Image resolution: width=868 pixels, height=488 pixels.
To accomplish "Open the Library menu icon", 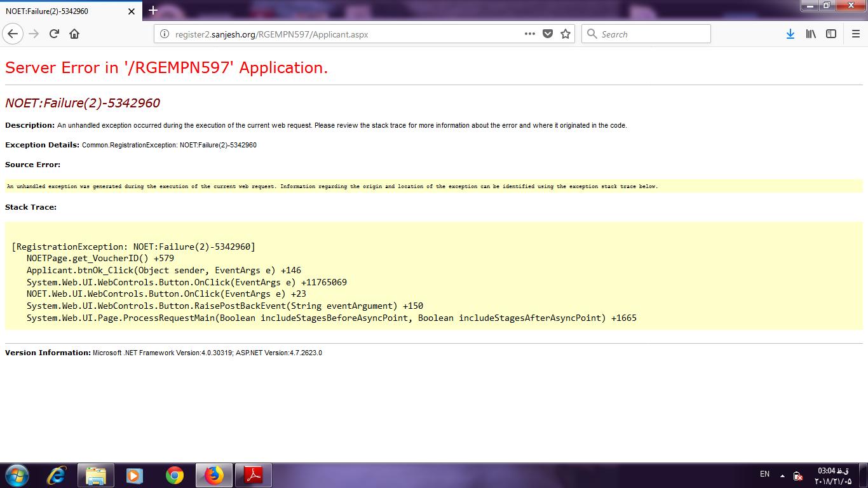I will point(811,34).
